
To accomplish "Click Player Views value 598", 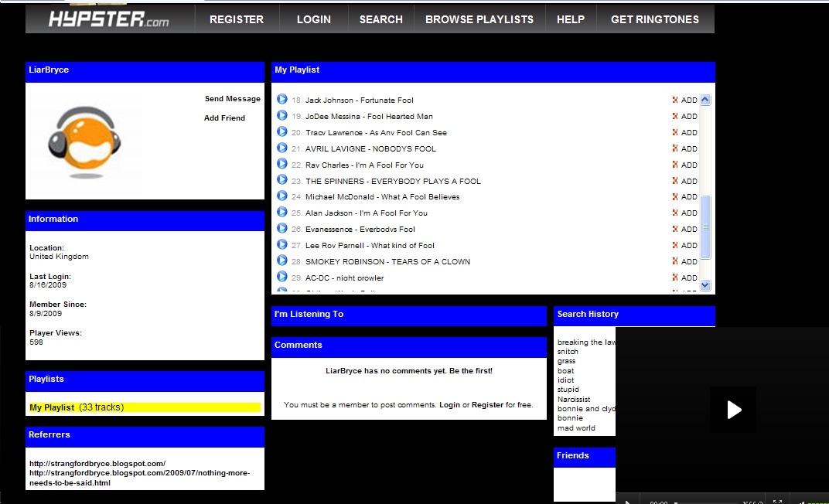I will [36, 342].
